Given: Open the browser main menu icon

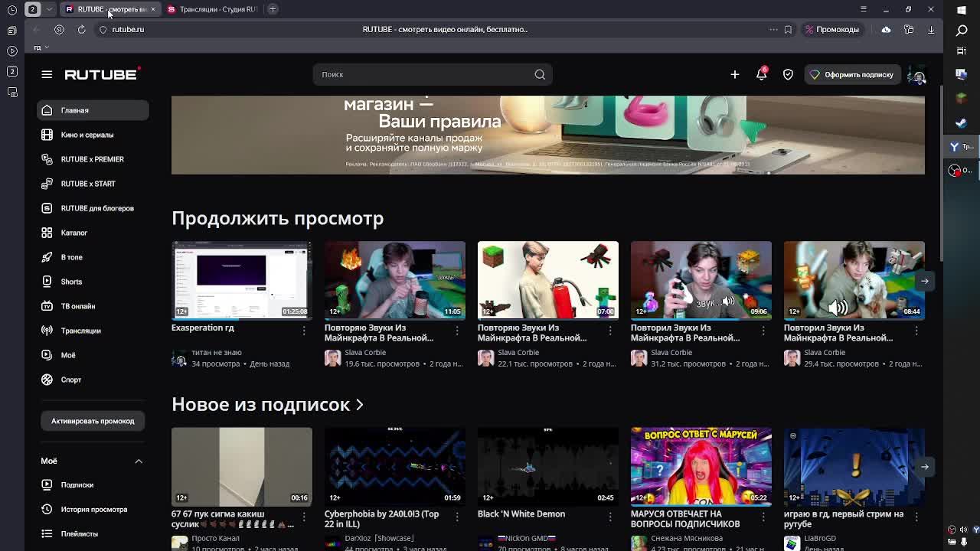Looking at the screenshot, I should 864,9.
